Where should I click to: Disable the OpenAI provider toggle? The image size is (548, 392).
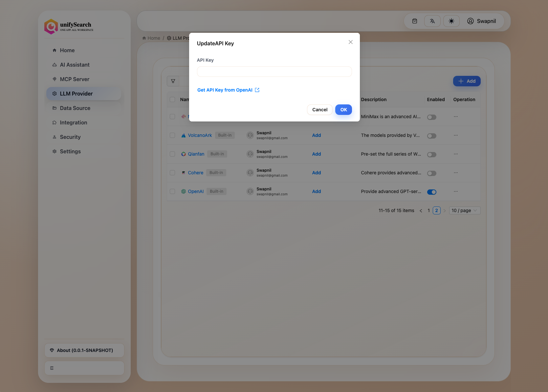pos(432,192)
